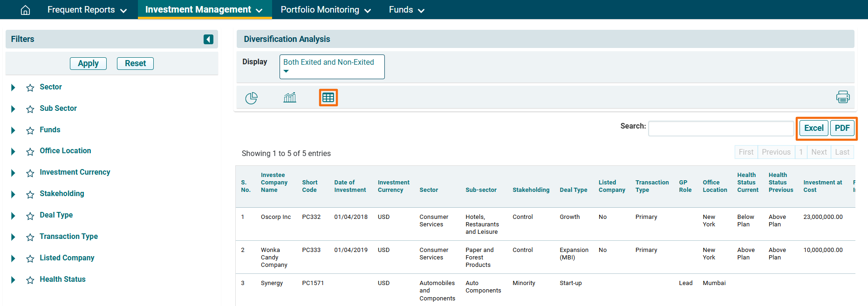Collapse the Filters panel
Image resolution: width=868 pixels, height=306 pixels.
click(208, 40)
